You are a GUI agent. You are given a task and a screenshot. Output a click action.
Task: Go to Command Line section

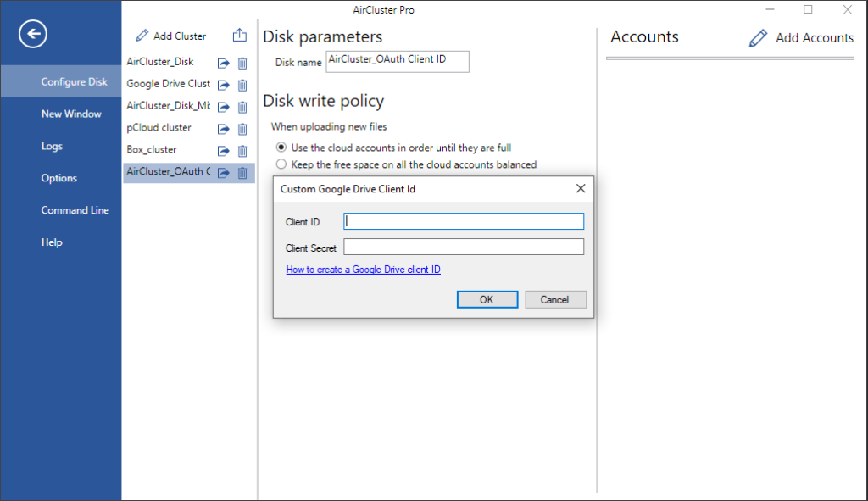[x=75, y=210]
